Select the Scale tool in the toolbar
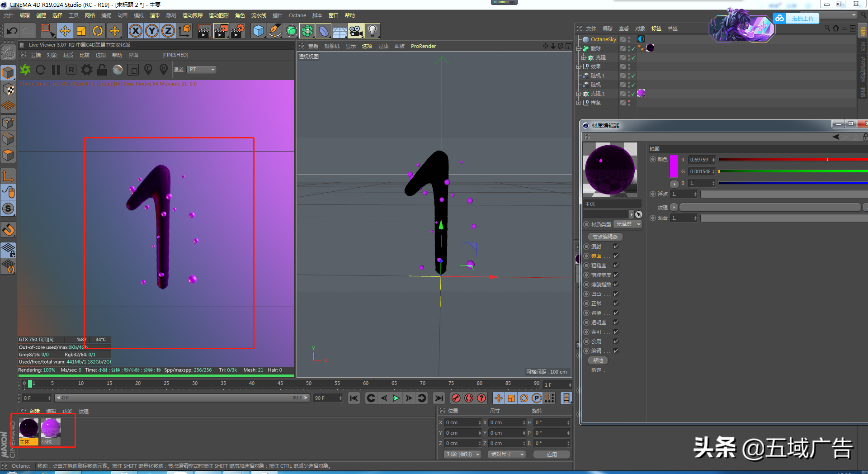 point(81,31)
